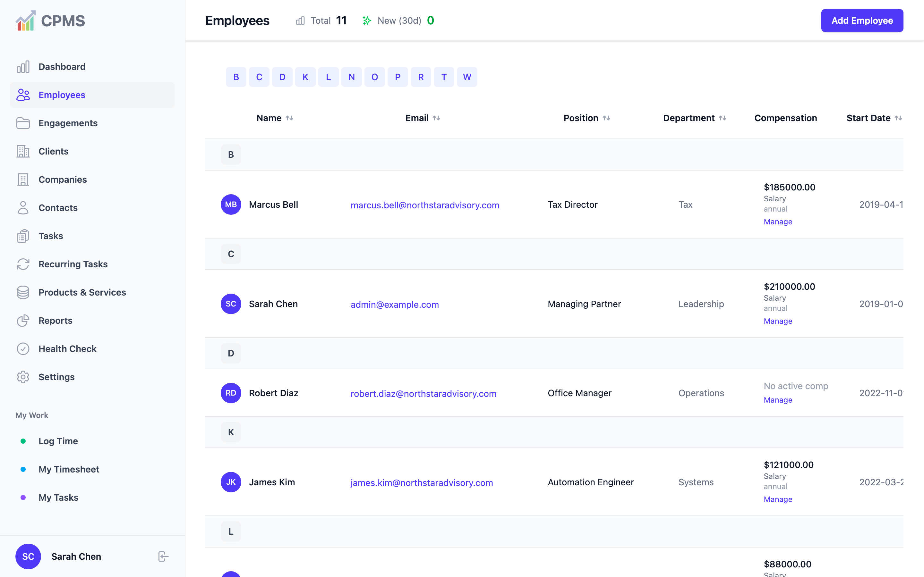Select the Clients building icon

point(23,152)
